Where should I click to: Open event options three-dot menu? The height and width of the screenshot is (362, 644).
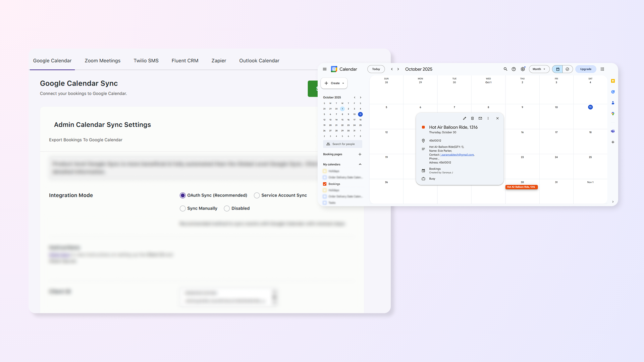tap(488, 118)
